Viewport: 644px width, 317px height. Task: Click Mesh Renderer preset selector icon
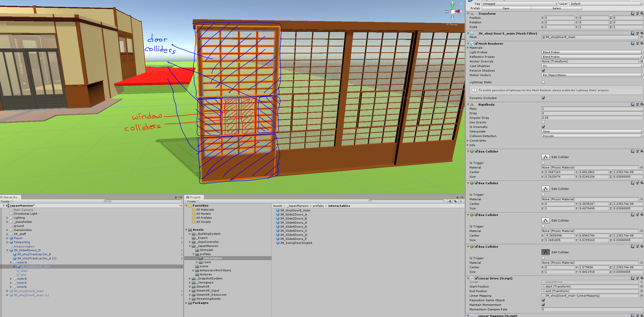(x=637, y=43)
